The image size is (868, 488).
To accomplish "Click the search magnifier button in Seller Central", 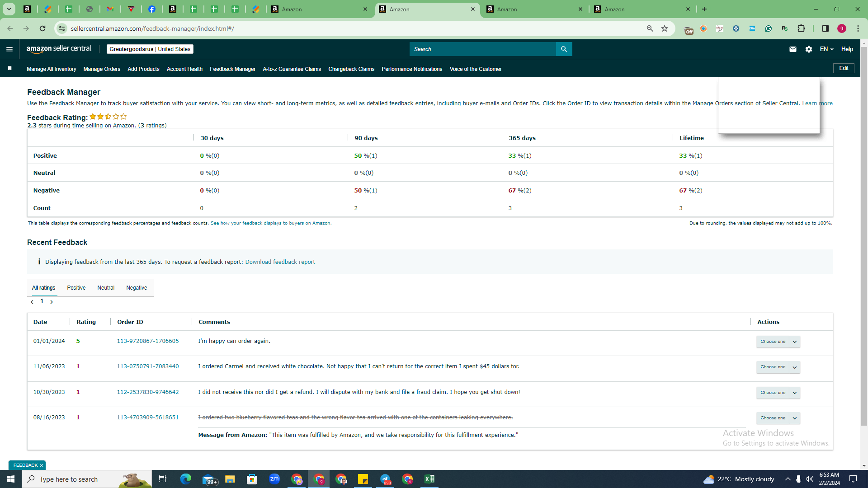I will coord(564,49).
